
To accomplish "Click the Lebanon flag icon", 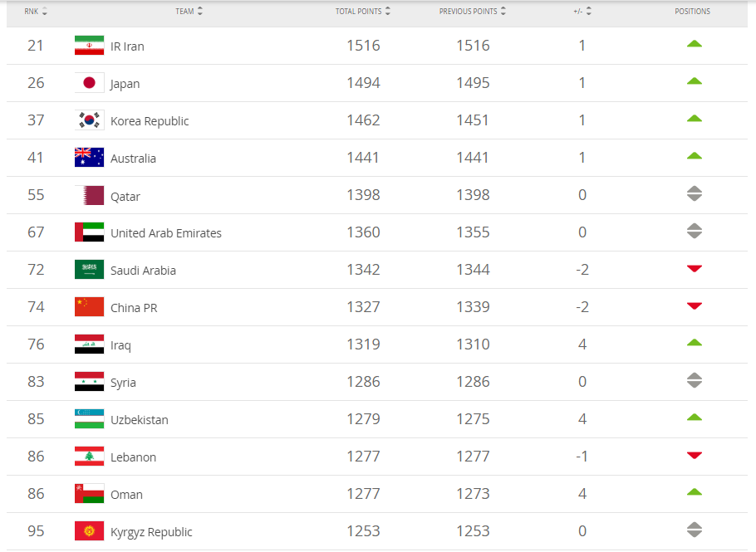I will tap(89, 457).
